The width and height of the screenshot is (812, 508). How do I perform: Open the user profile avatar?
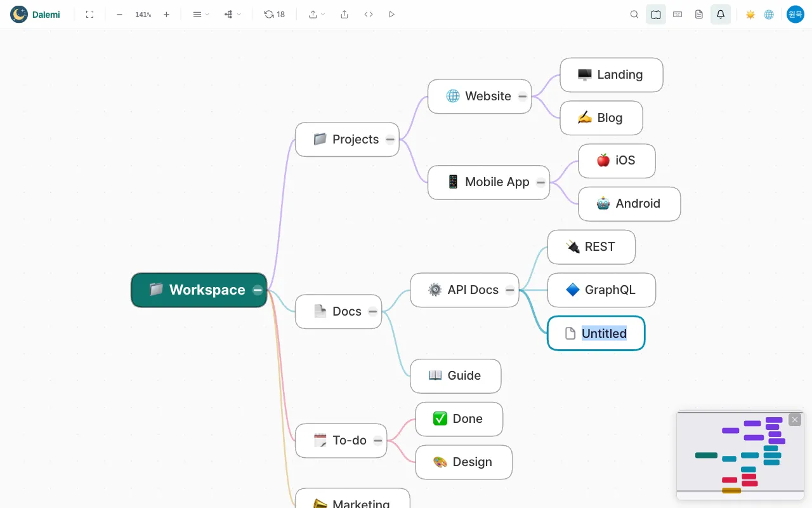point(796,14)
